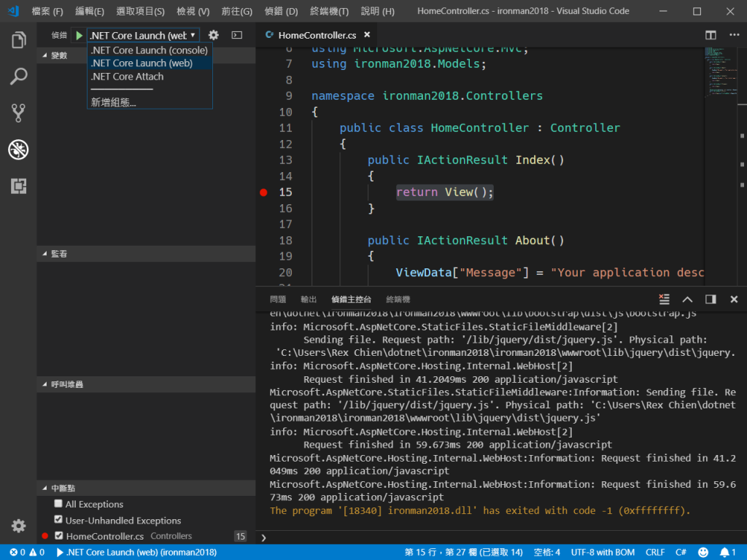The width and height of the screenshot is (747, 560).
Task: Click status bar .NET Core Launch (web) launcher
Action: (136, 553)
